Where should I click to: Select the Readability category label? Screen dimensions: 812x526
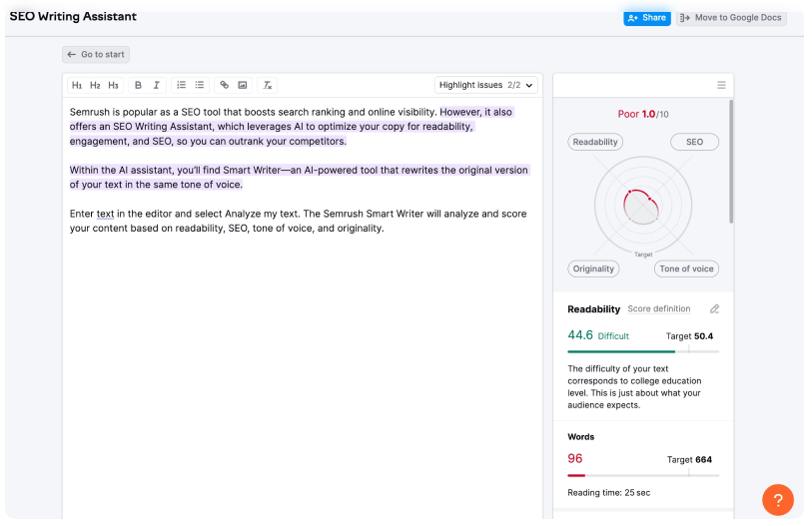[x=595, y=142]
